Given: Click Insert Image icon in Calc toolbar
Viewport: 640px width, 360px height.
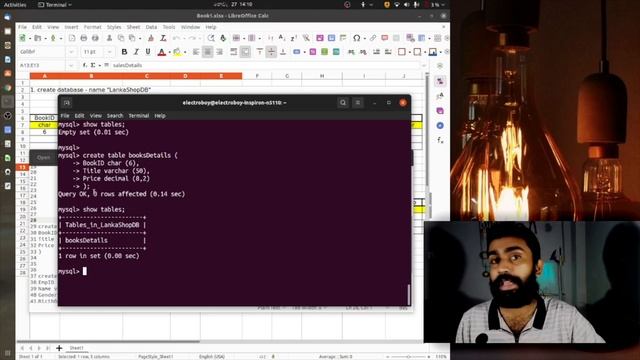Looking at the screenshot, I should [320, 38].
